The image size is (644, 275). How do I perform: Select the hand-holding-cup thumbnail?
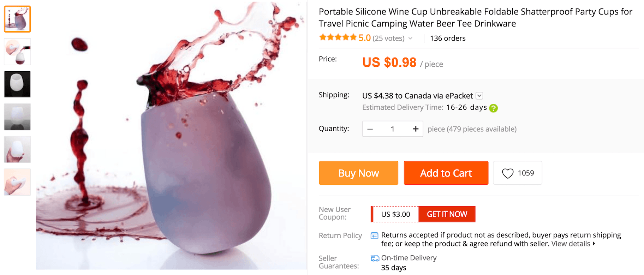[17, 149]
